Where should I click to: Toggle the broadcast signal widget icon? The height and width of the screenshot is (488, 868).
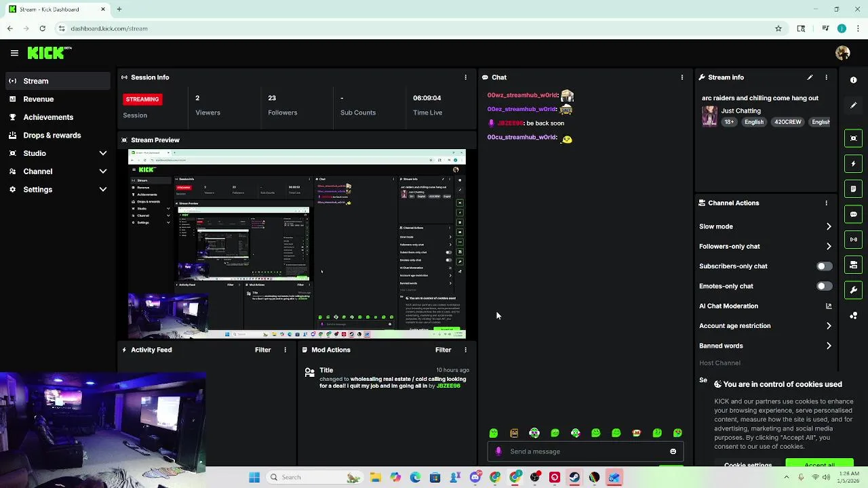pyautogui.click(x=854, y=239)
